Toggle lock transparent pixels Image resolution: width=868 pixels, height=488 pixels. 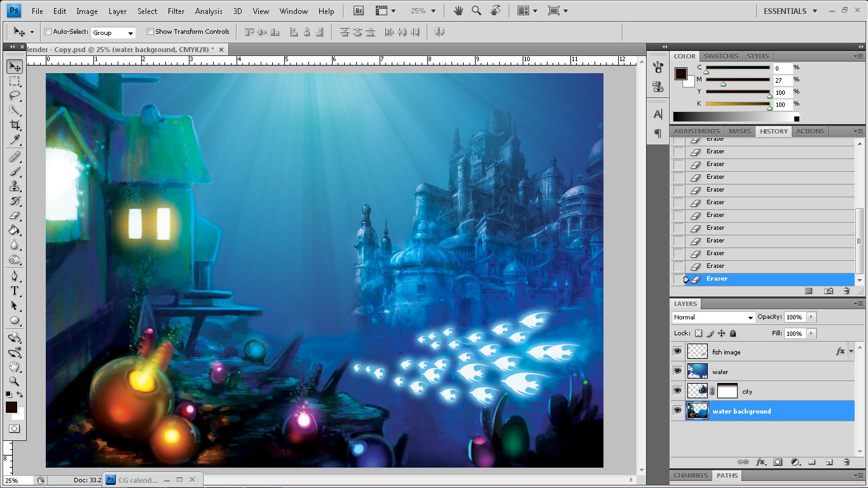pyautogui.click(x=698, y=333)
